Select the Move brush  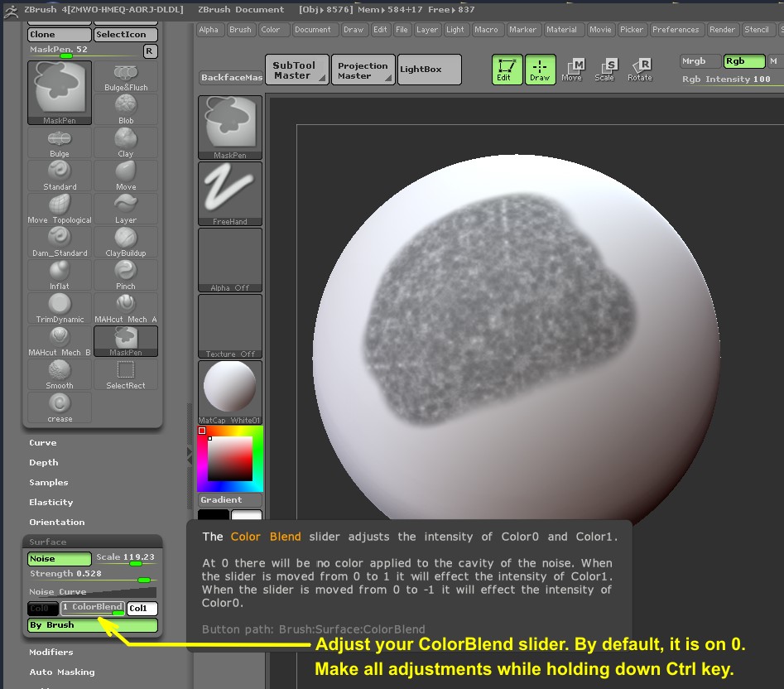[x=126, y=176]
